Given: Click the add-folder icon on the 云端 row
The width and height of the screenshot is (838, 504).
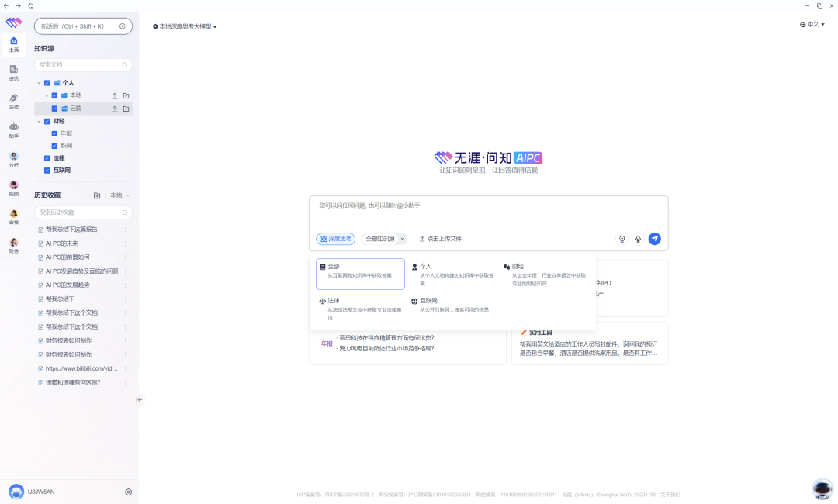Looking at the screenshot, I should tap(126, 109).
